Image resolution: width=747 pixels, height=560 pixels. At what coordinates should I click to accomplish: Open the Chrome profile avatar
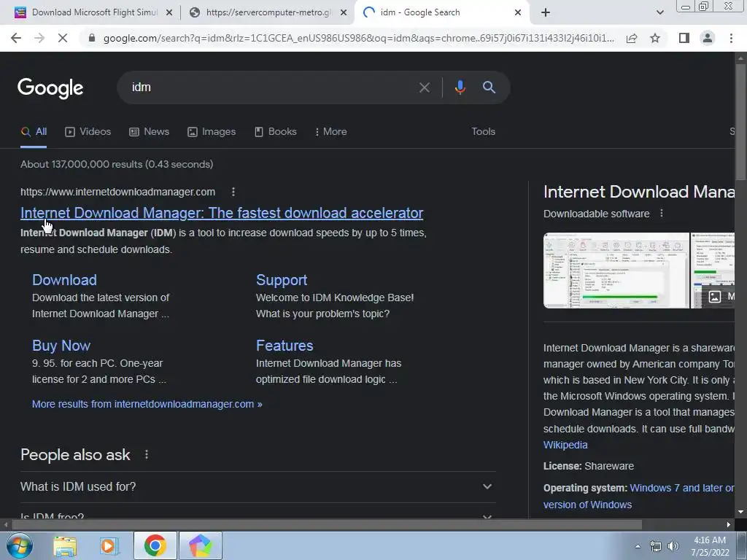click(x=708, y=38)
